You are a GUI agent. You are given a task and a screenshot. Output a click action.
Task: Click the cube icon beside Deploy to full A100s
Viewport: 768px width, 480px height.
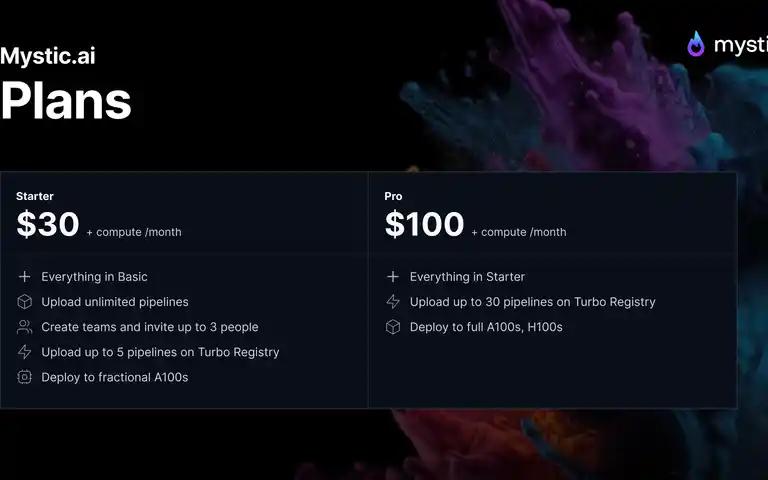tap(393, 327)
